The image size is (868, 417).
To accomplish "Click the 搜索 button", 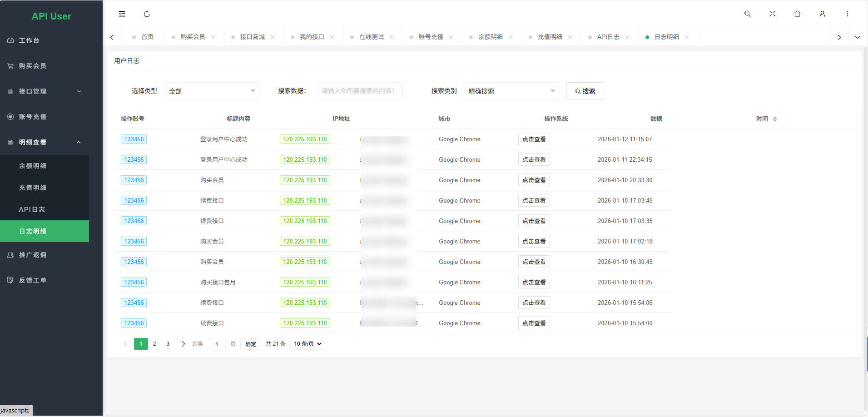I will coord(585,91).
